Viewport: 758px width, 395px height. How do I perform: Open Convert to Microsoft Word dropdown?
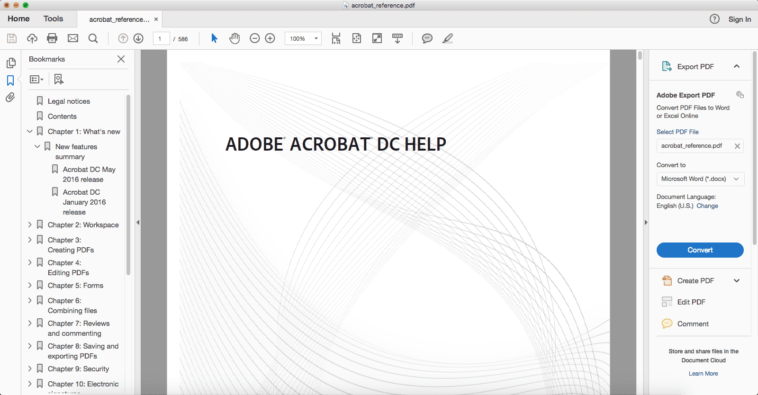click(x=700, y=179)
